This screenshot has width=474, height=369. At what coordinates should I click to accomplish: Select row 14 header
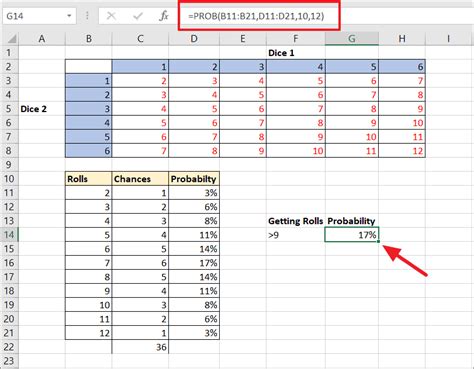(x=9, y=235)
